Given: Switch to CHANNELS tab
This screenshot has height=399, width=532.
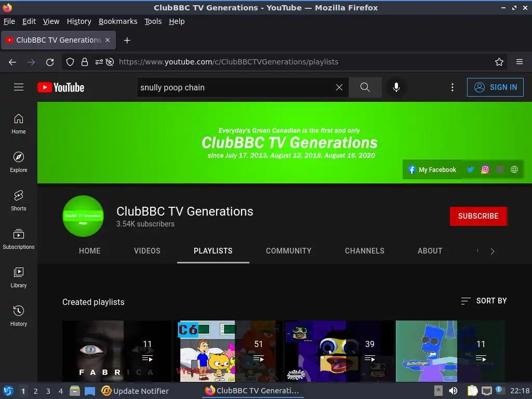Looking at the screenshot, I should 364,251.
